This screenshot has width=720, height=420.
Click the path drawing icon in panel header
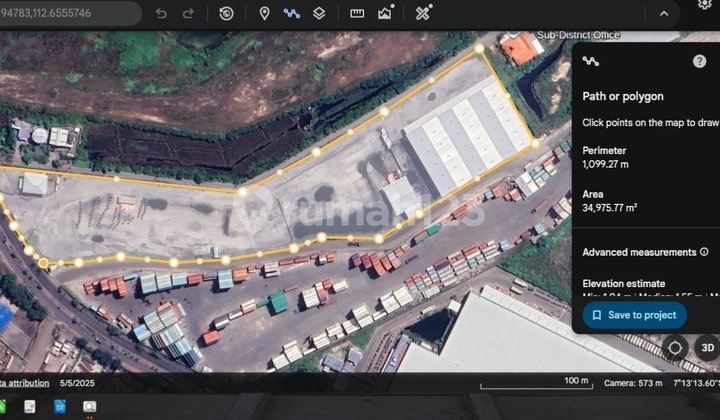[591, 61]
